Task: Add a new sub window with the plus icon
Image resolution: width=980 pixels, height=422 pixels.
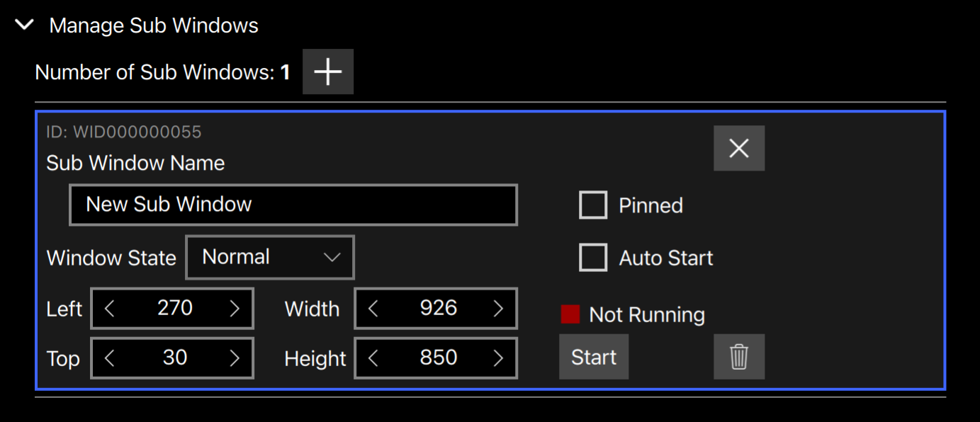Action: click(327, 71)
